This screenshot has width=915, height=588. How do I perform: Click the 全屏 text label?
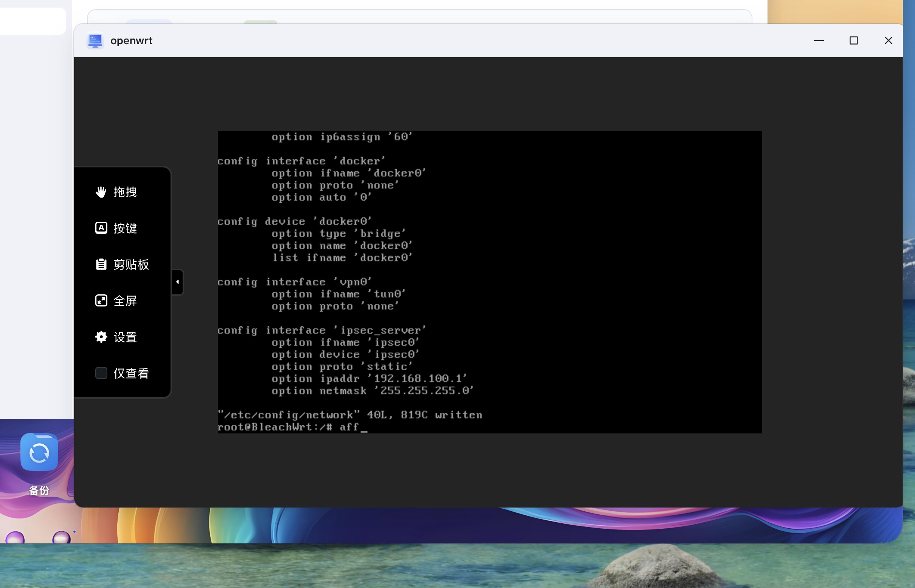point(125,301)
